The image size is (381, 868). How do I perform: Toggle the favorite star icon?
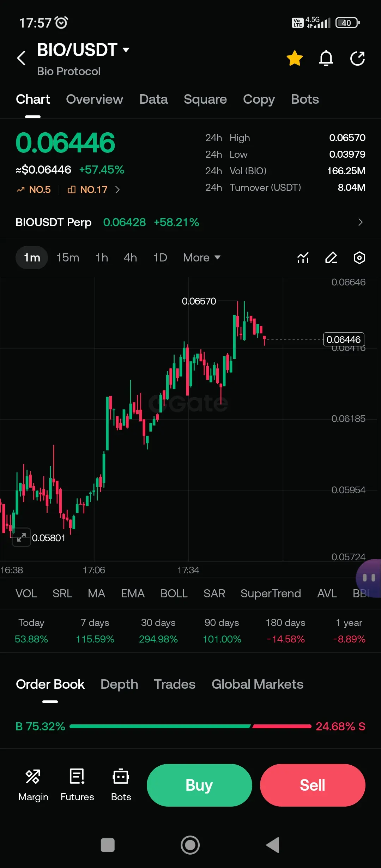pos(295,58)
